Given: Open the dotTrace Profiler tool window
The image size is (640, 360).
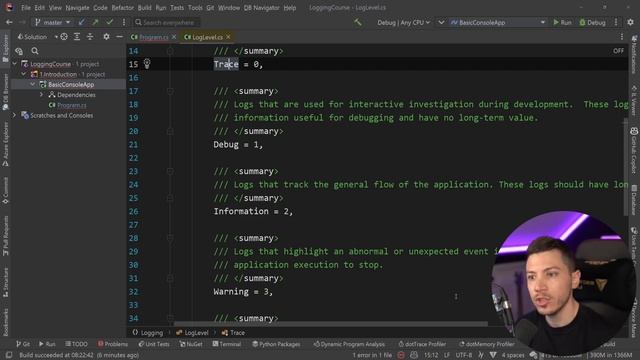Looking at the screenshot, I should [x=422, y=344].
